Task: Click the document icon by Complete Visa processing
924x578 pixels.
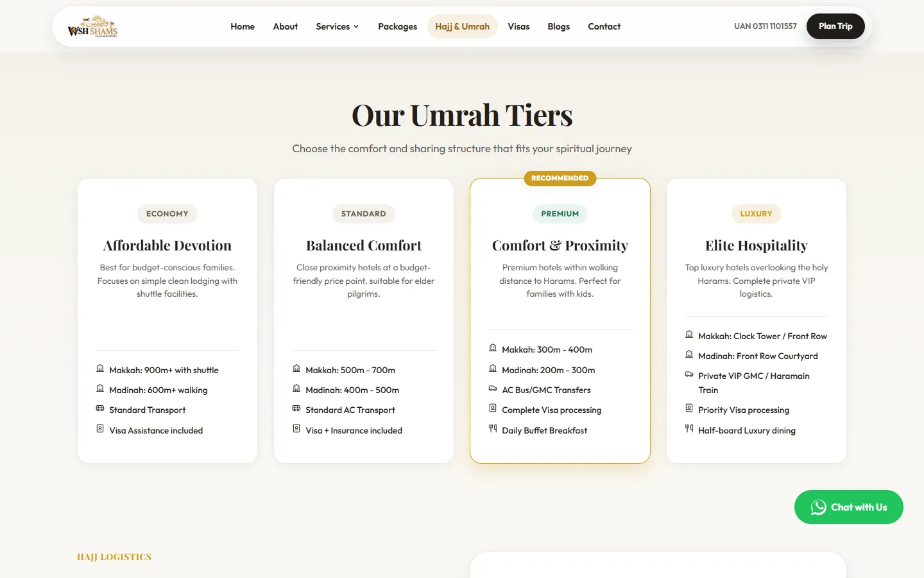Action: (x=493, y=408)
